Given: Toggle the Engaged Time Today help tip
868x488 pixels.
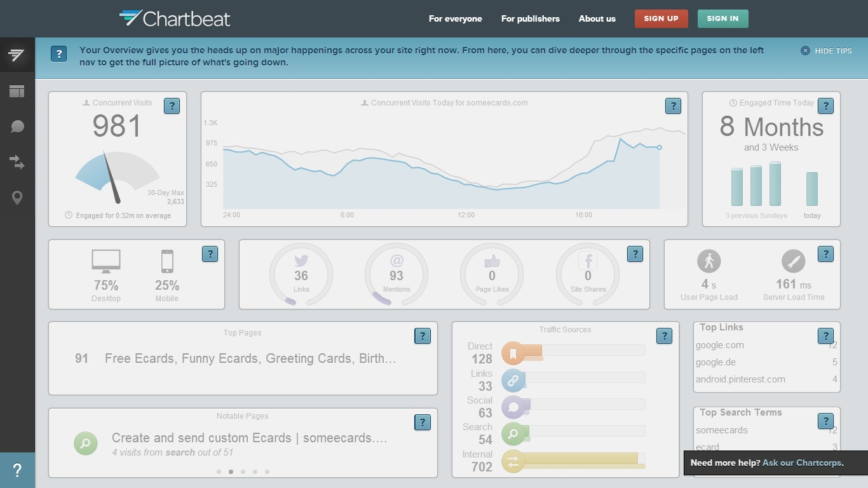Looking at the screenshot, I should tap(826, 106).
